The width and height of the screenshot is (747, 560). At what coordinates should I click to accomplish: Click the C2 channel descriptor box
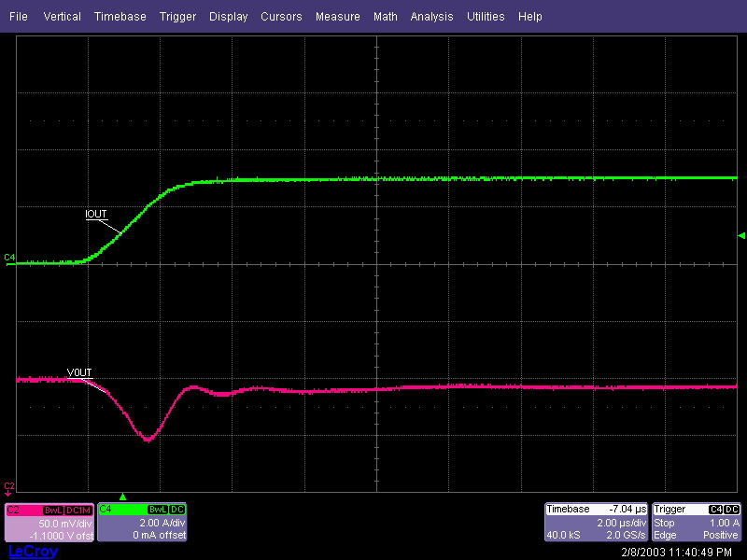[49, 523]
